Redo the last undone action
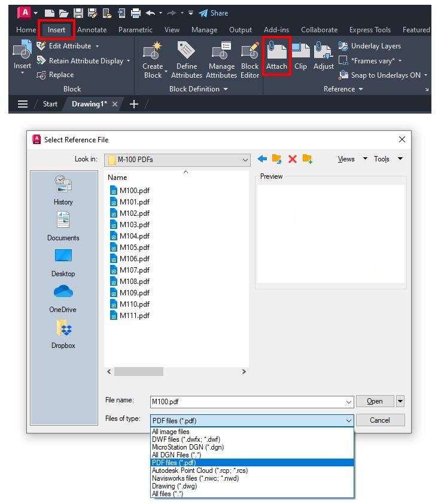The image size is (438, 504). pos(171,13)
